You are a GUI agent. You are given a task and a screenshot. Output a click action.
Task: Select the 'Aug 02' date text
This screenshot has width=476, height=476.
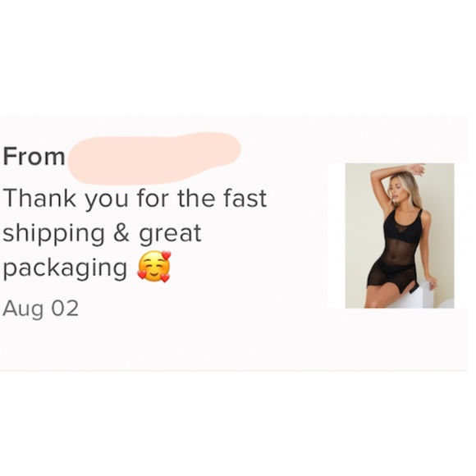[41, 309]
